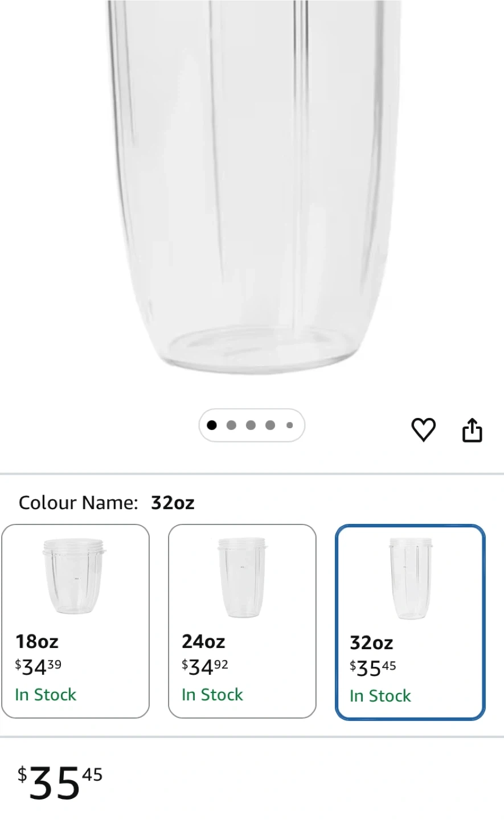This screenshot has width=504, height=820.
Task: Jump to second image carousel dot
Action: pyautogui.click(x=231, y=425)
